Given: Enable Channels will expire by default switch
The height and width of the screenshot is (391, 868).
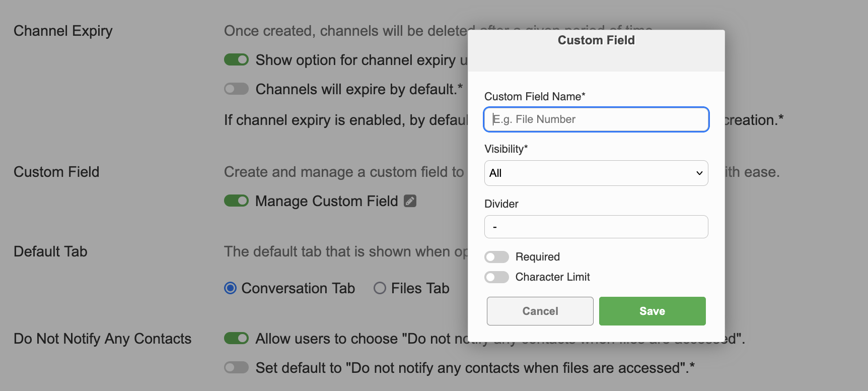Looking at the screenshot, I should 236,89.
